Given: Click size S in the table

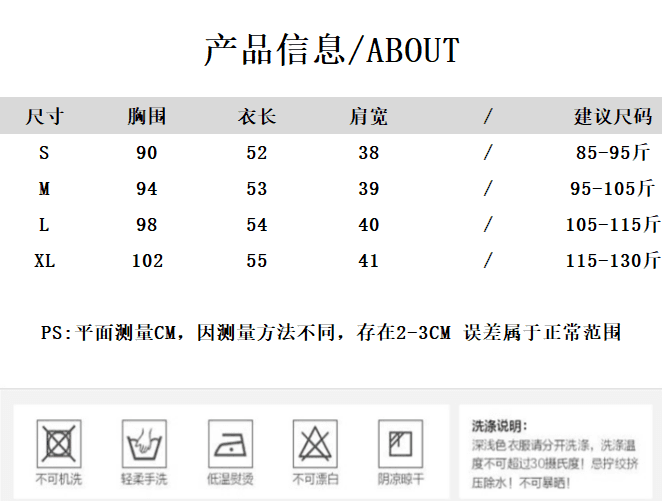Looking at the screenshot, I should tap(44, 152).
